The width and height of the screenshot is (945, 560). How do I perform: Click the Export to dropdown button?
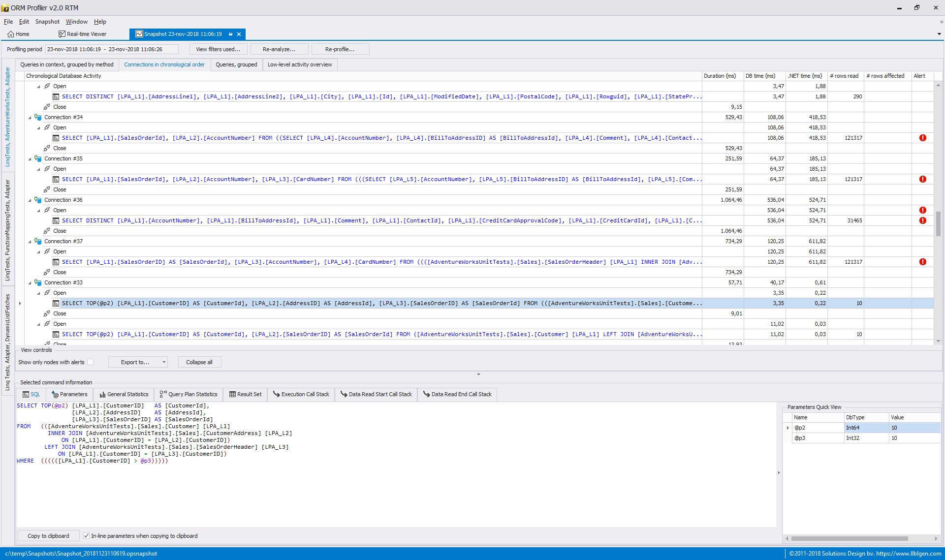[x=140, y=362]
